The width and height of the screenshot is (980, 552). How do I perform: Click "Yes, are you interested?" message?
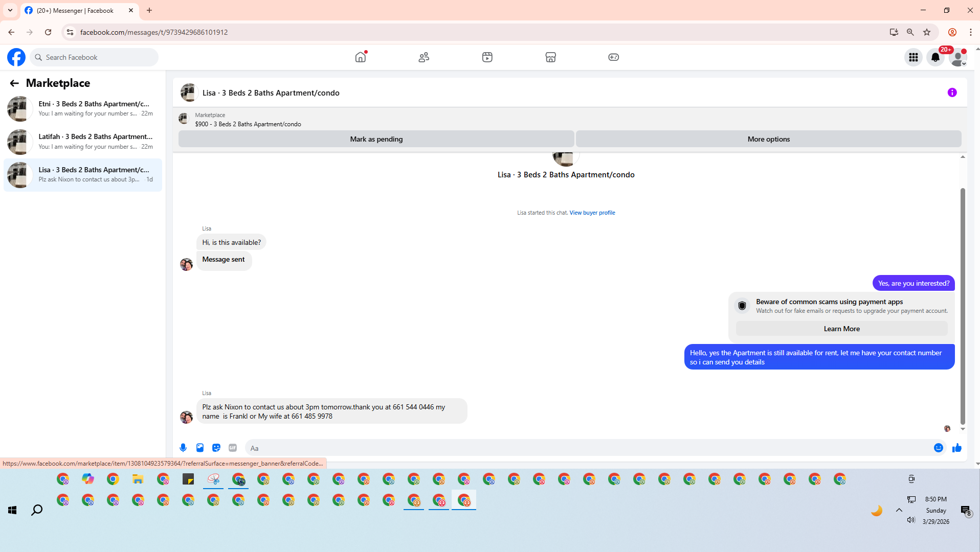coord(914,283)
